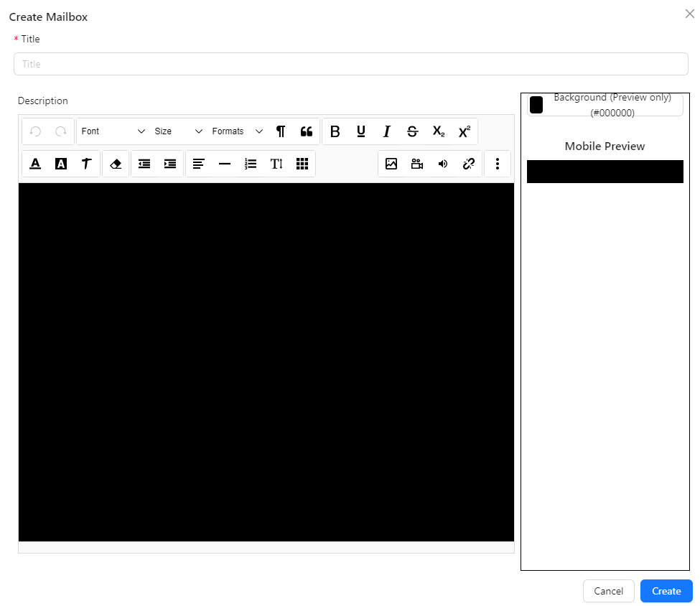Clear formatting with the eraser icon
Screen dimensions: 700x606
click(116, 164)
